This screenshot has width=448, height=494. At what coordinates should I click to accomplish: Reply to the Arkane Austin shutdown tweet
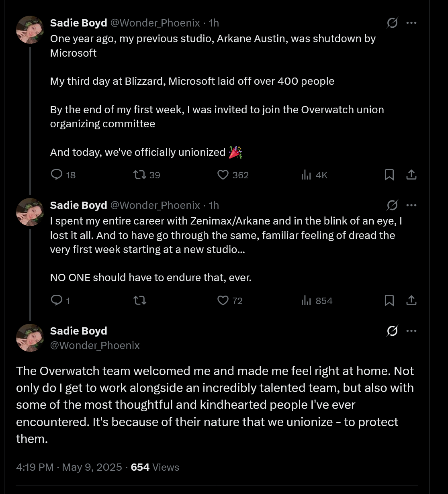coord(57,175)
